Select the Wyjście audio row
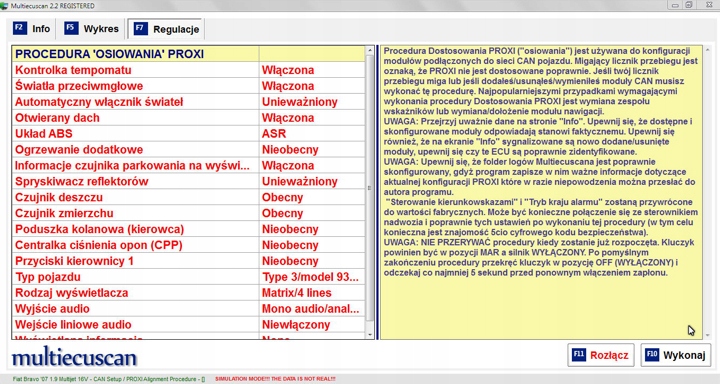 tap(188, 309)
